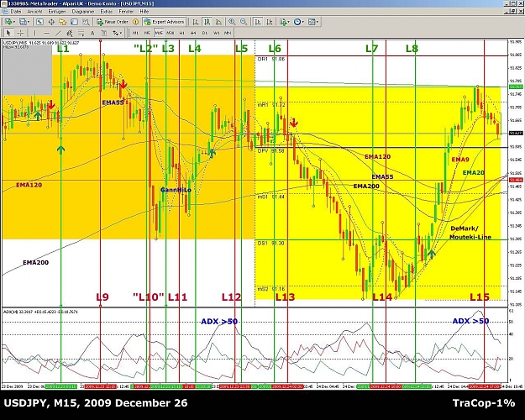525x420 pixels.
Task: Click the 'DPV 91.58' pivot label
Action: tap(270, 151)
